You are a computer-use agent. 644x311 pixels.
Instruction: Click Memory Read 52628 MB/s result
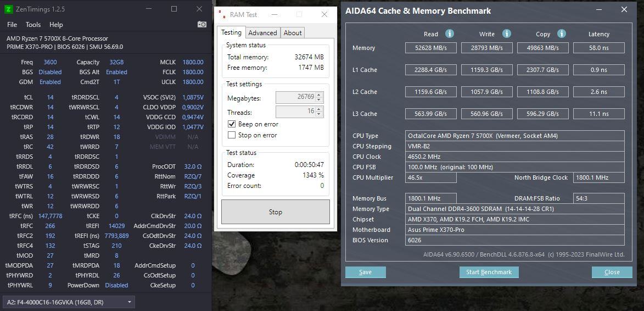(x=431, y=48)
